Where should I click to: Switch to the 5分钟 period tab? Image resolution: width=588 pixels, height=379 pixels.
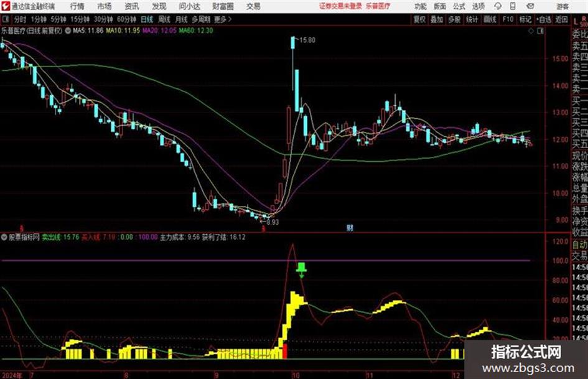[x=58, y=19]
